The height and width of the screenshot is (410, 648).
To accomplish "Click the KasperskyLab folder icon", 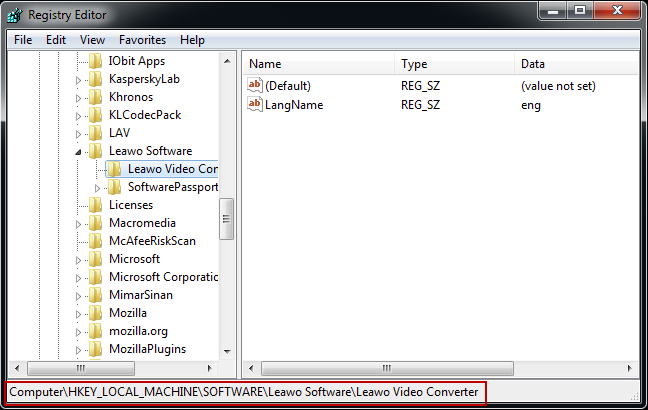I will click(95, 79).
